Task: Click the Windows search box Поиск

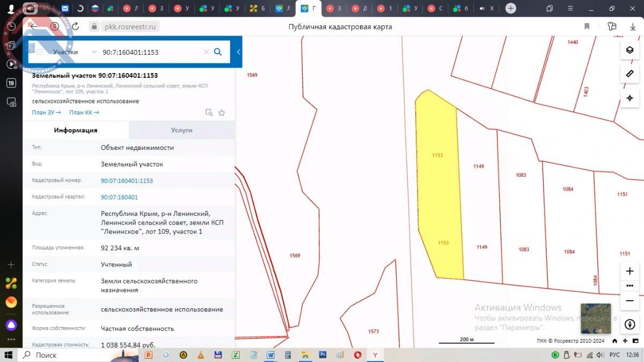Action: (79, 355)
